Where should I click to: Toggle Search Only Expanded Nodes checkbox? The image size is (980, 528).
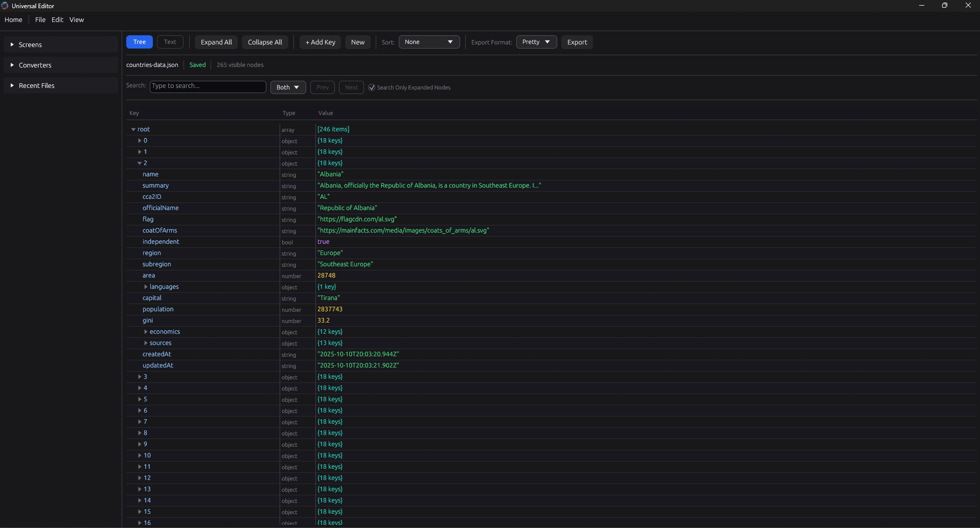pos(372,87)
